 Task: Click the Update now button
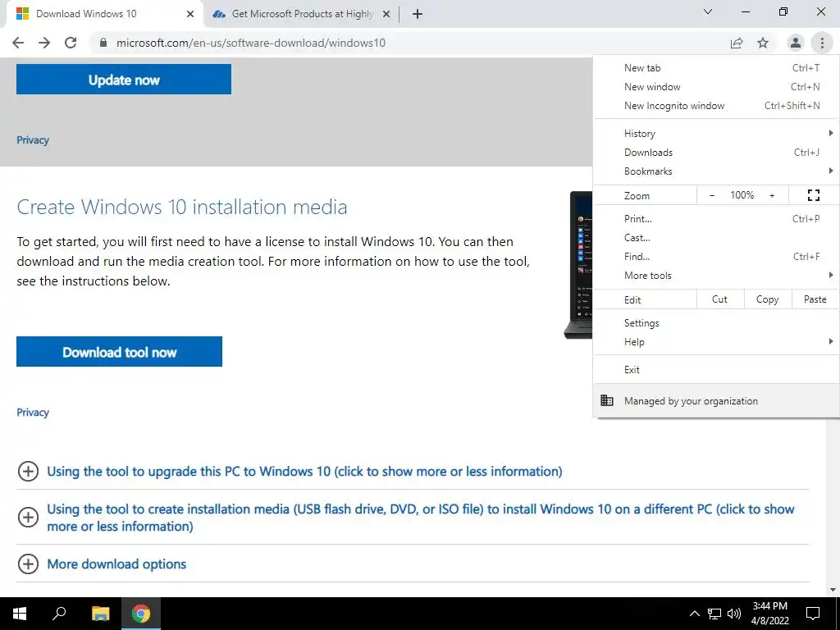point(124,80)
